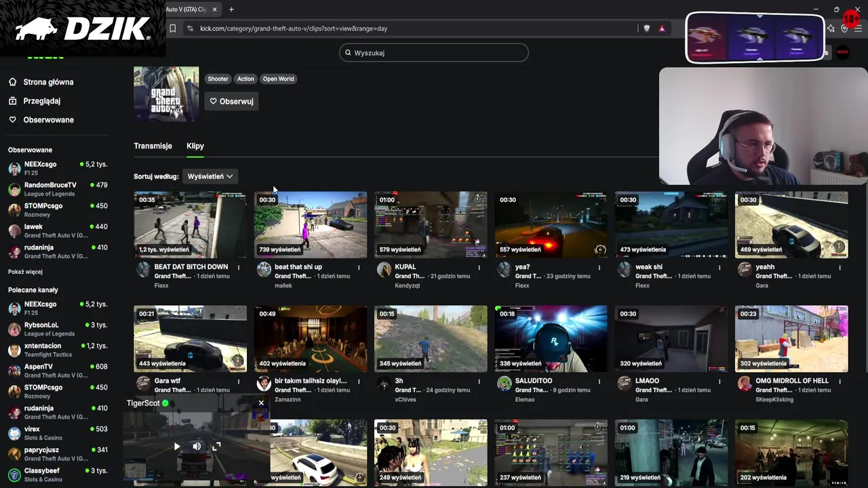This screenshot has width=868, height=488.
Task: Click the Obserwuj follow button
Action: pyautogui.click(x=231, y=101)
